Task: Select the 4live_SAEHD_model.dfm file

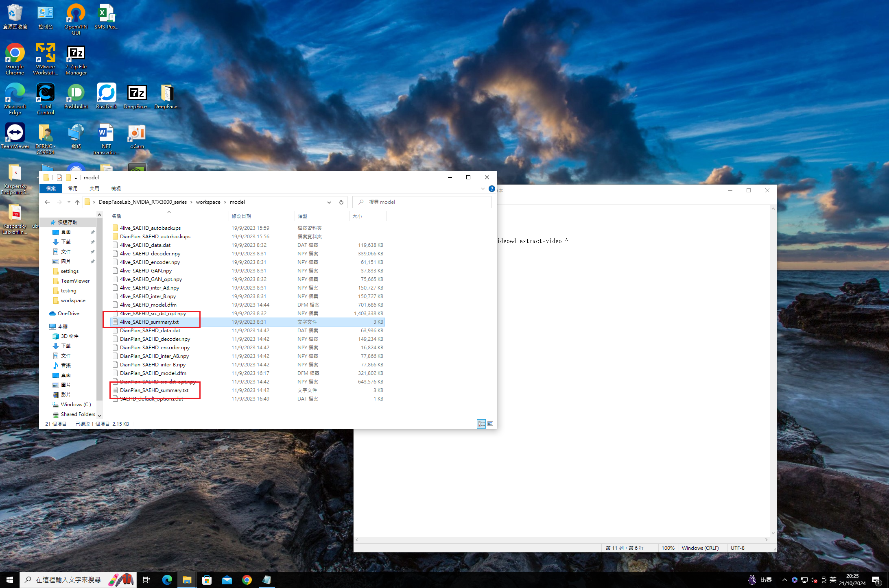Action: (148, 305)
